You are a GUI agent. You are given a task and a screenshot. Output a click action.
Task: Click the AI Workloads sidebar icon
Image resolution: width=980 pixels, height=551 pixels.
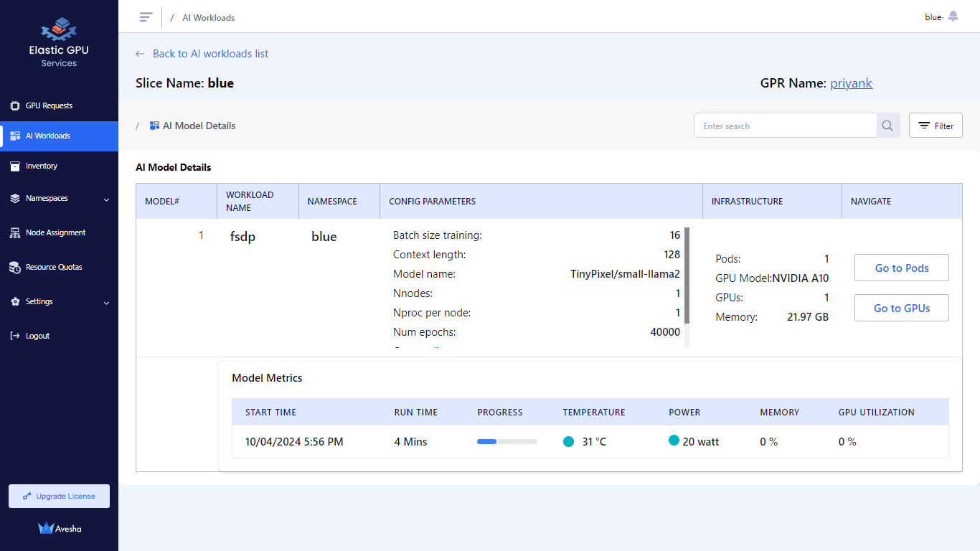(15, 136)
